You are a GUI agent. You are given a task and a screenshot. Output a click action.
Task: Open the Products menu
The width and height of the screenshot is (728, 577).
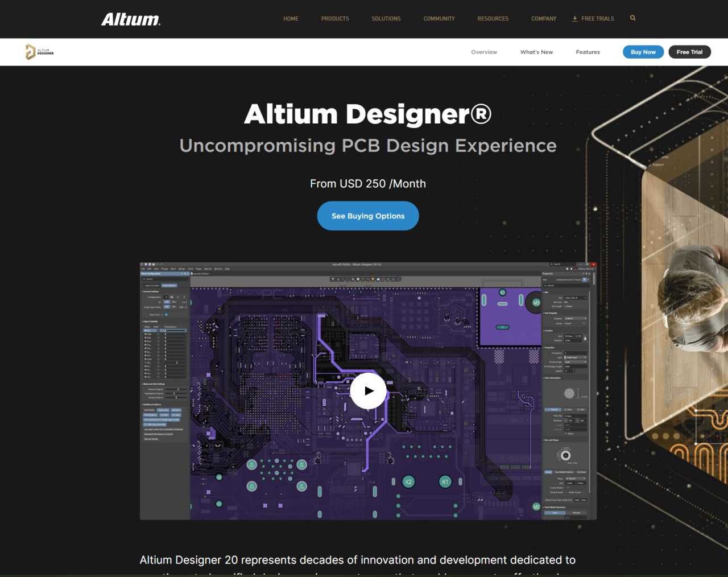[335, 19]
